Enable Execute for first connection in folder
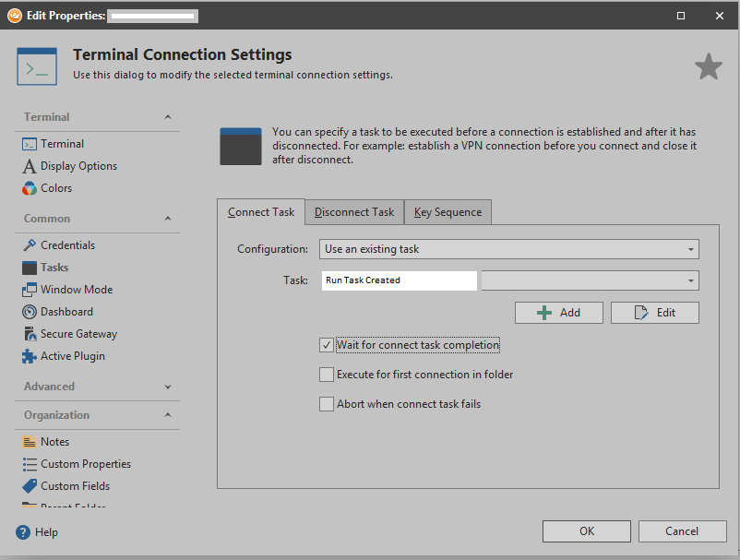 (x=327, y=375)
